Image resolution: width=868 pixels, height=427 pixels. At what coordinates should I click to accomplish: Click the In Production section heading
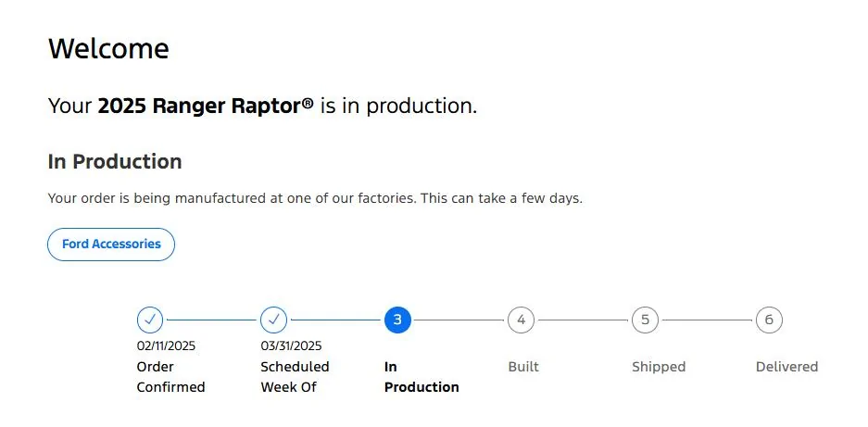click(115, 162)
